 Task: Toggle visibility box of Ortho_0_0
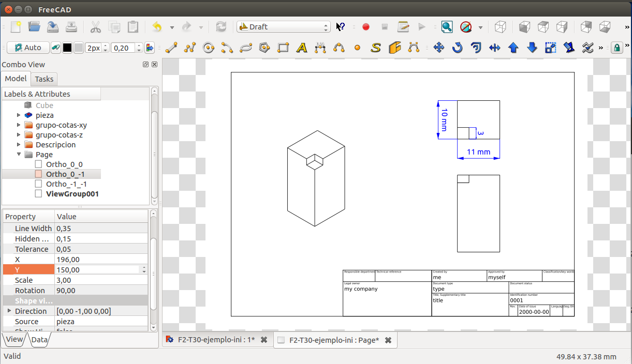(x=38, y=164)
